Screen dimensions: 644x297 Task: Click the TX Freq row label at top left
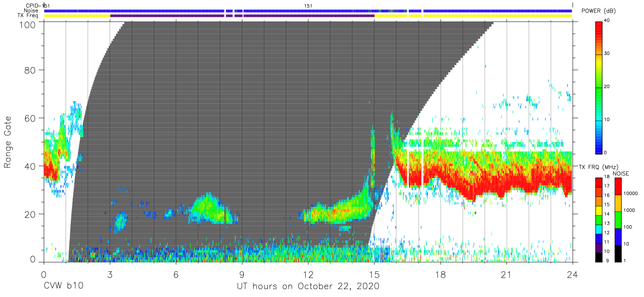(28, 16)
